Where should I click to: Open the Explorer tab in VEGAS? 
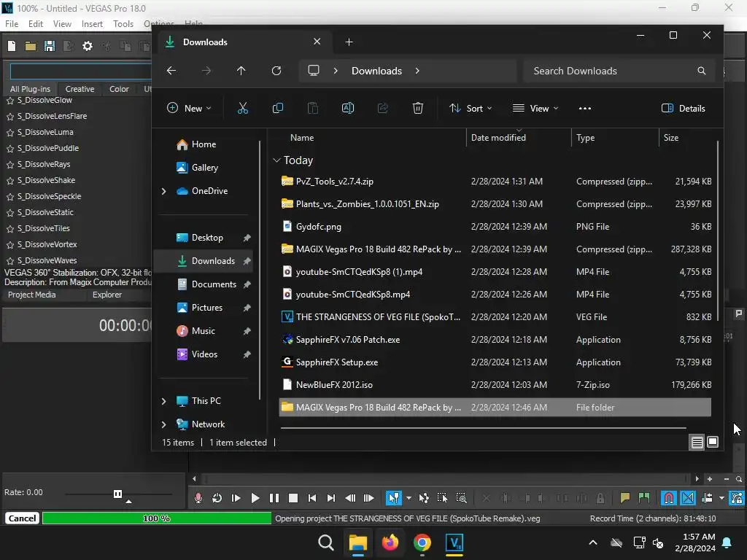tap(107, 295)
